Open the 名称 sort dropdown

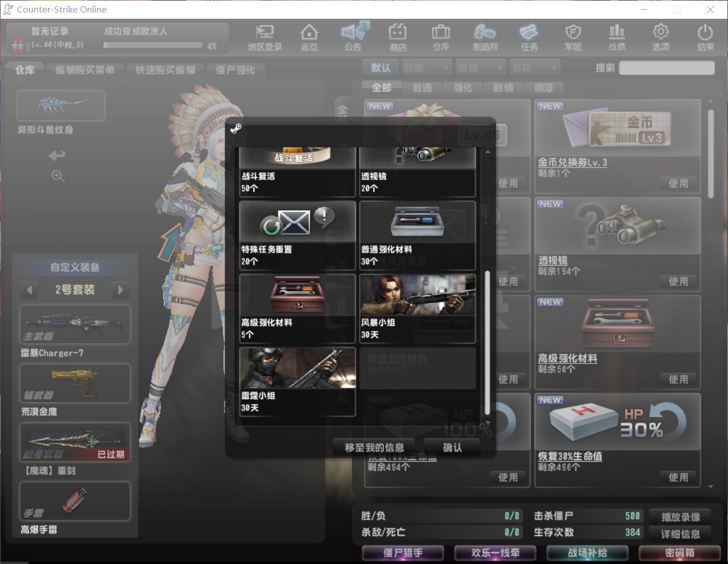click(x=534, y=68)
